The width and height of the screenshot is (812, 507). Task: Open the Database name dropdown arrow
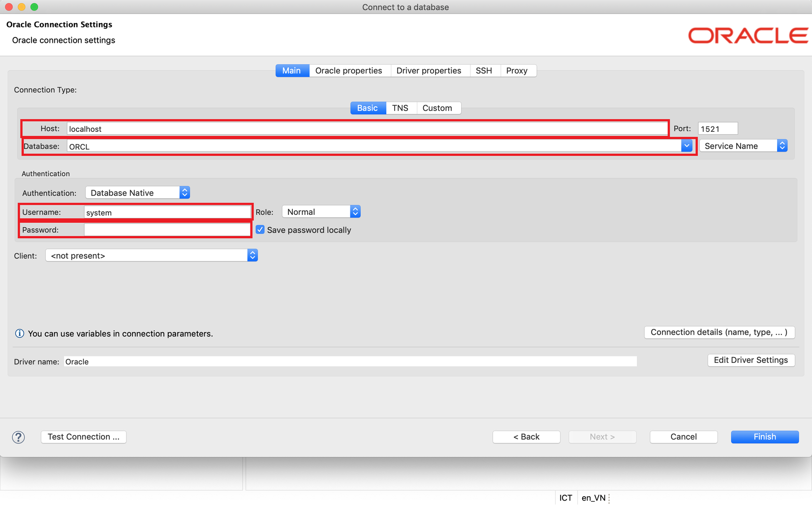click(x=687, y=146)
